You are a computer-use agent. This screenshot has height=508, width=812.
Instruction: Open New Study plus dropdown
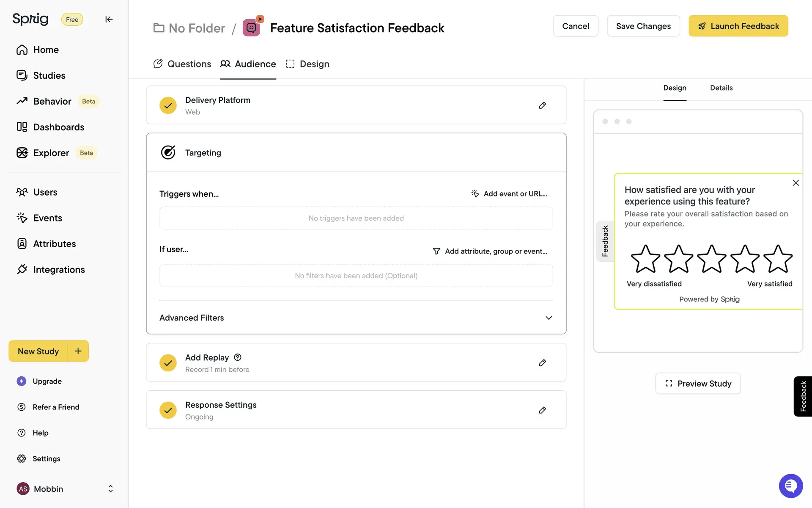[x=78, y=351]
